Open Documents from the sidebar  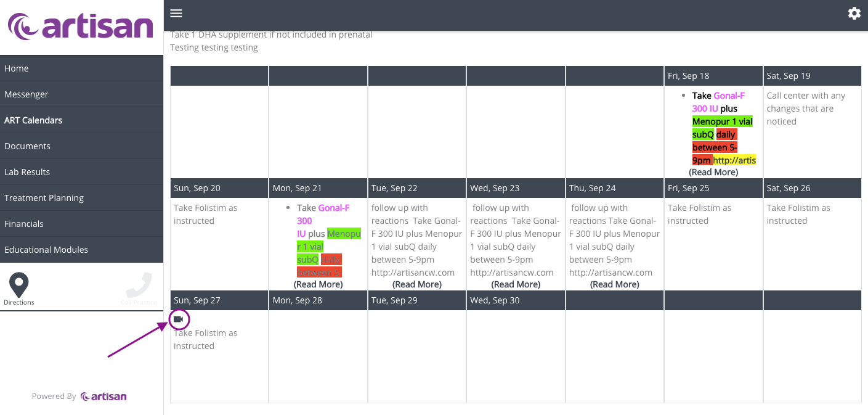point(81,146)
